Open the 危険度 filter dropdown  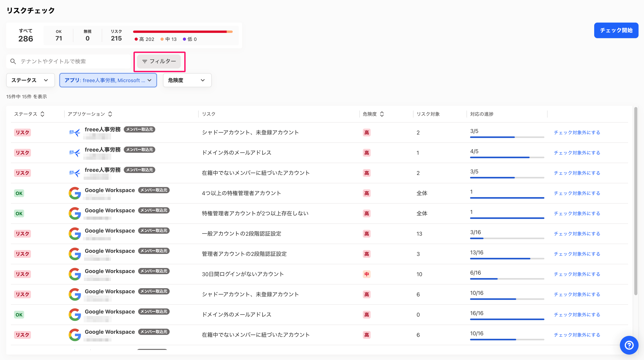[x=187, y=80]
